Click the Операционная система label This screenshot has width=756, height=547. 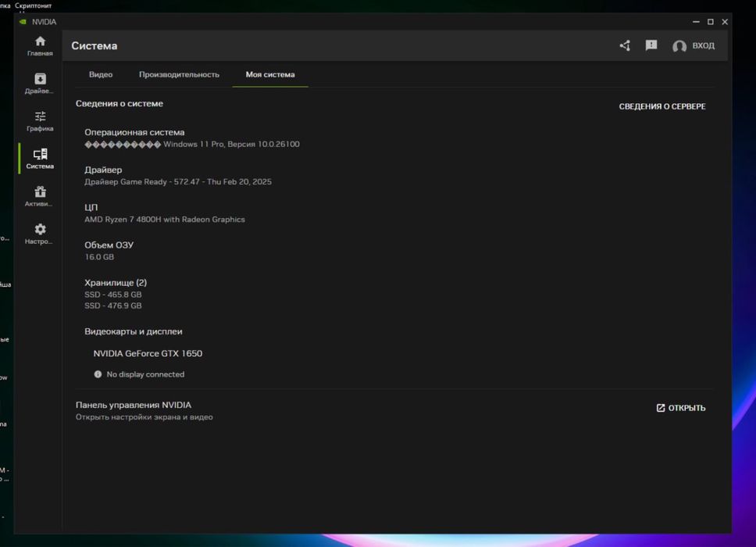(x=134, y=132)
